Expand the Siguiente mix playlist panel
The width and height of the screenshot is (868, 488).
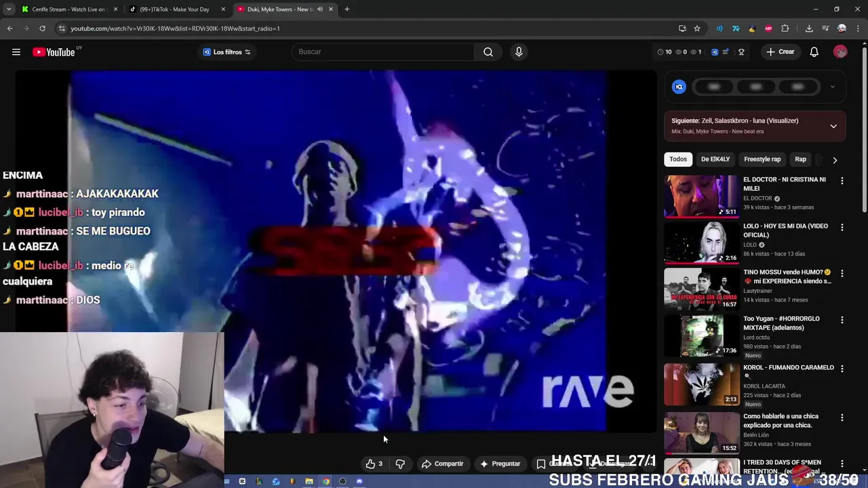click(x=833, y=126)
